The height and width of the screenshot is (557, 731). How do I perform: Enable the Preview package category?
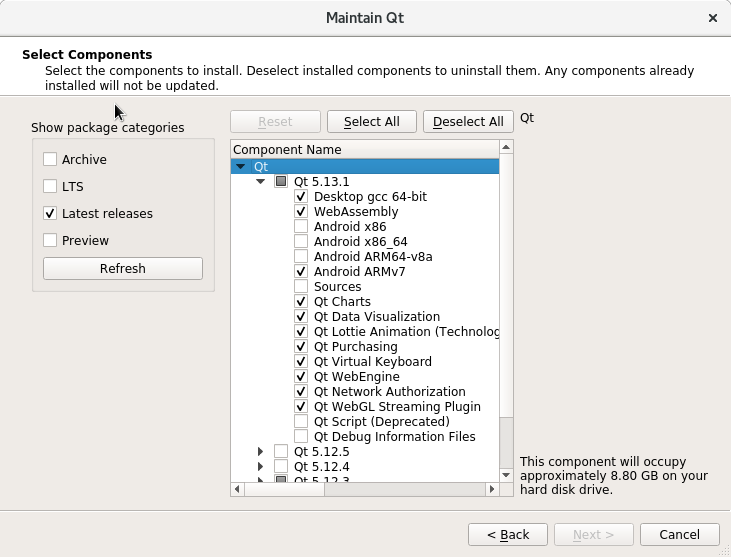point(50,241)
